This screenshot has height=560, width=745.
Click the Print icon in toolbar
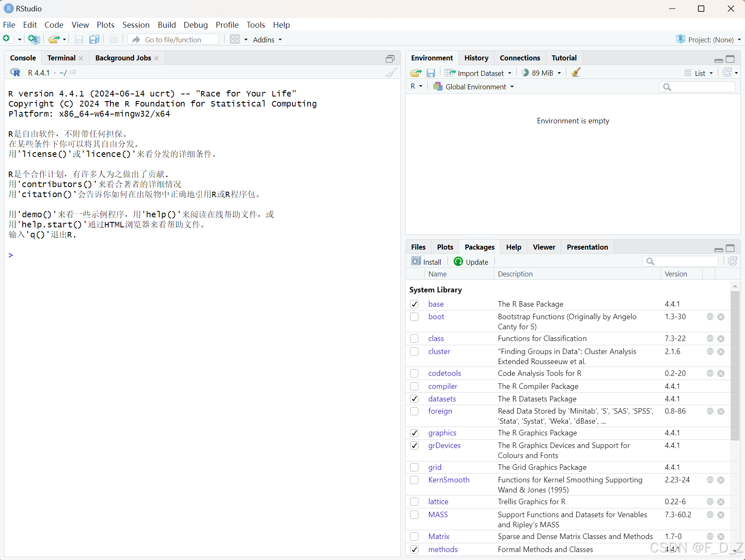coord(114,39)
